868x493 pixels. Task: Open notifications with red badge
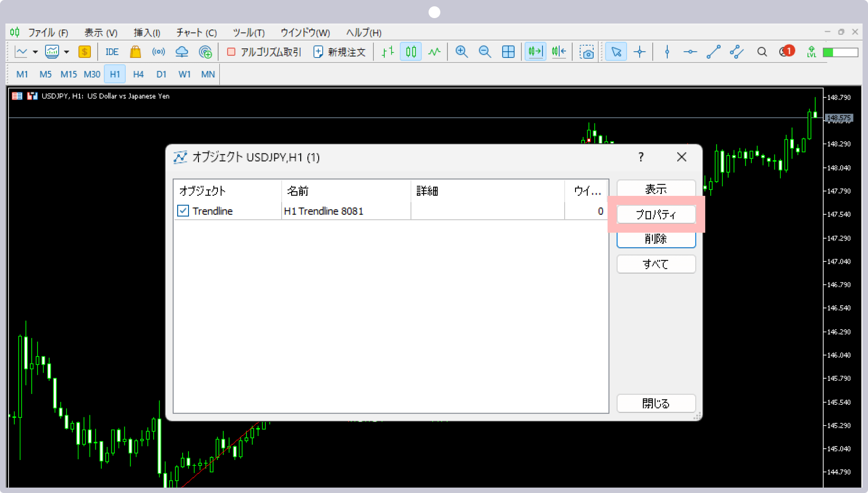point(787,51)
